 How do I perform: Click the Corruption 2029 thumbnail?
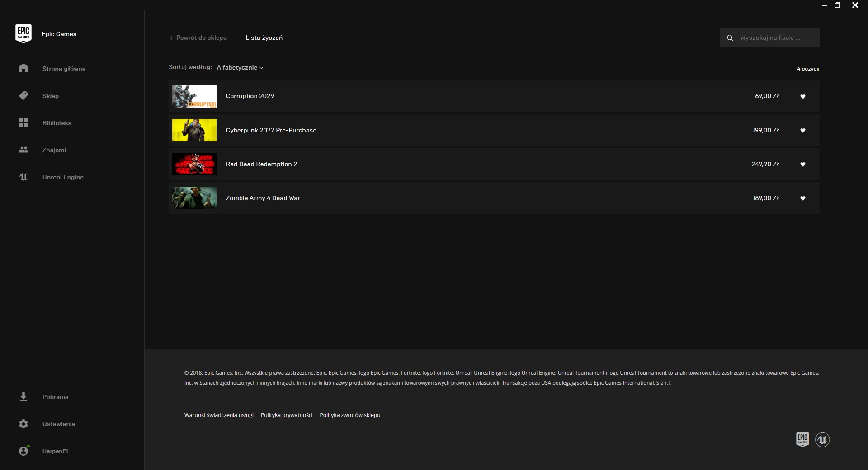194,96
